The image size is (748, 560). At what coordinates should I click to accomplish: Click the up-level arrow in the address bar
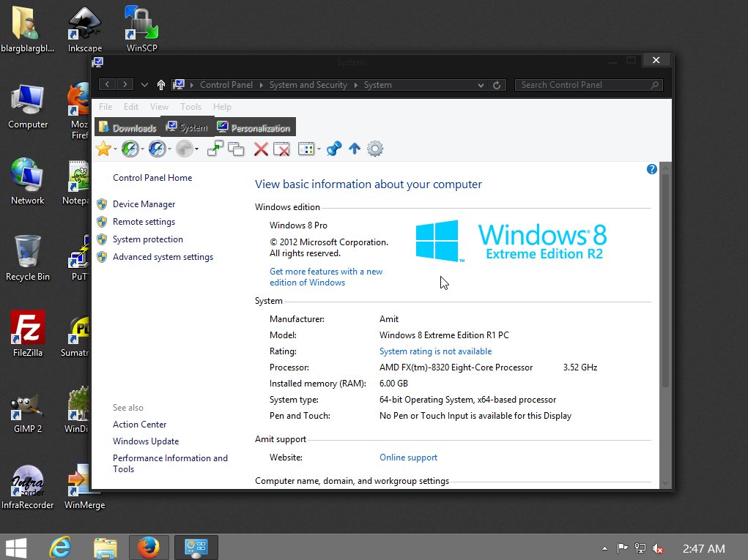point(160,85)
